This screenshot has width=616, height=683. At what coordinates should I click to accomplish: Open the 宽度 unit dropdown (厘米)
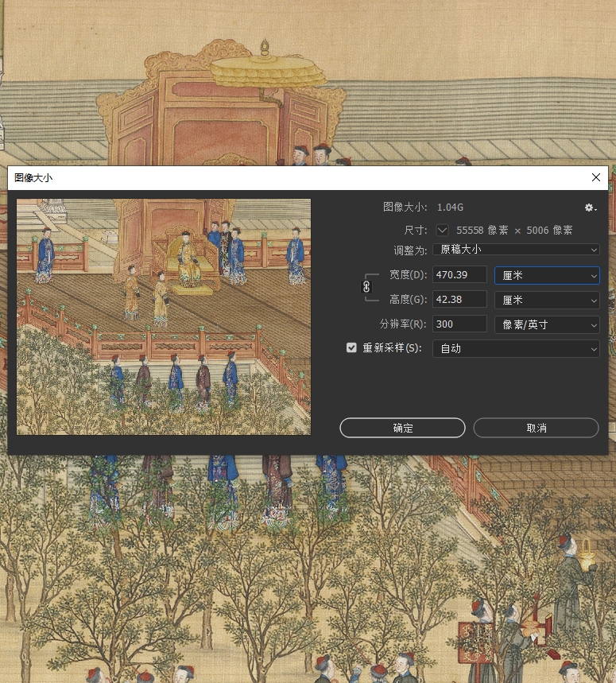pyautogui.click(x=547, y=275)
